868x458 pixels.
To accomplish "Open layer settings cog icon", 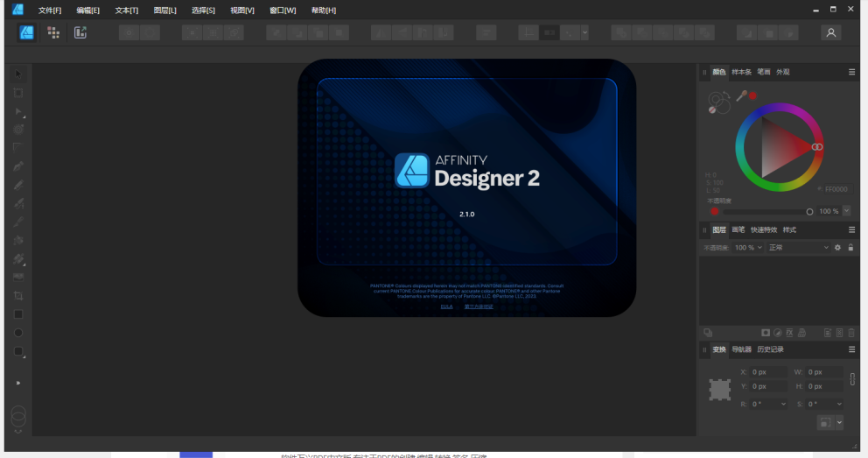I will 837,248.
